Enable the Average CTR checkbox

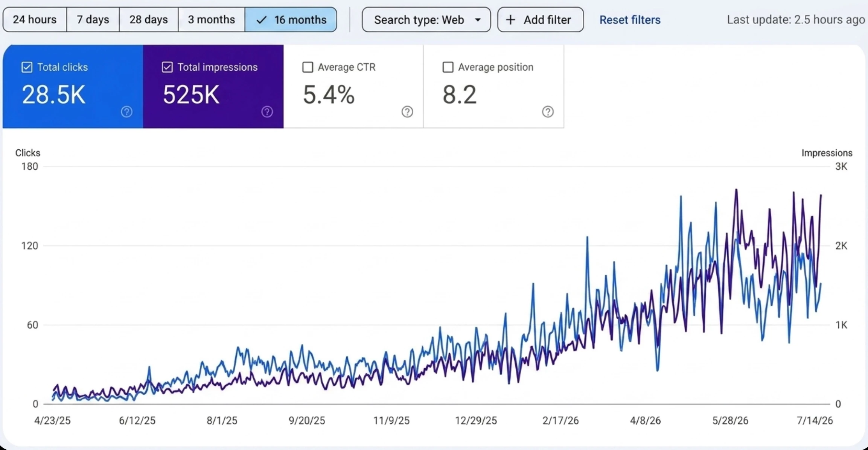[x=308, y=67]
